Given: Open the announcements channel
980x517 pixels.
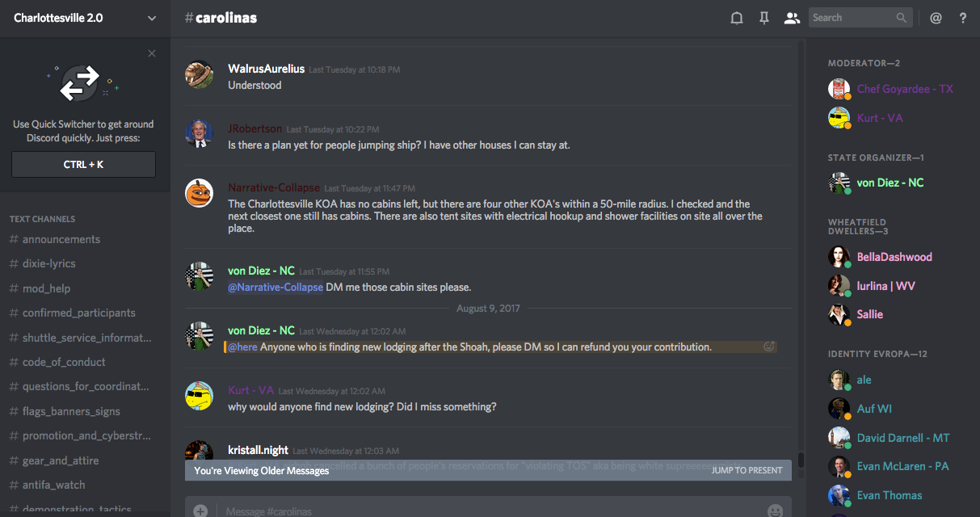Looking at the screenshot, I should (x=61, y=239).
